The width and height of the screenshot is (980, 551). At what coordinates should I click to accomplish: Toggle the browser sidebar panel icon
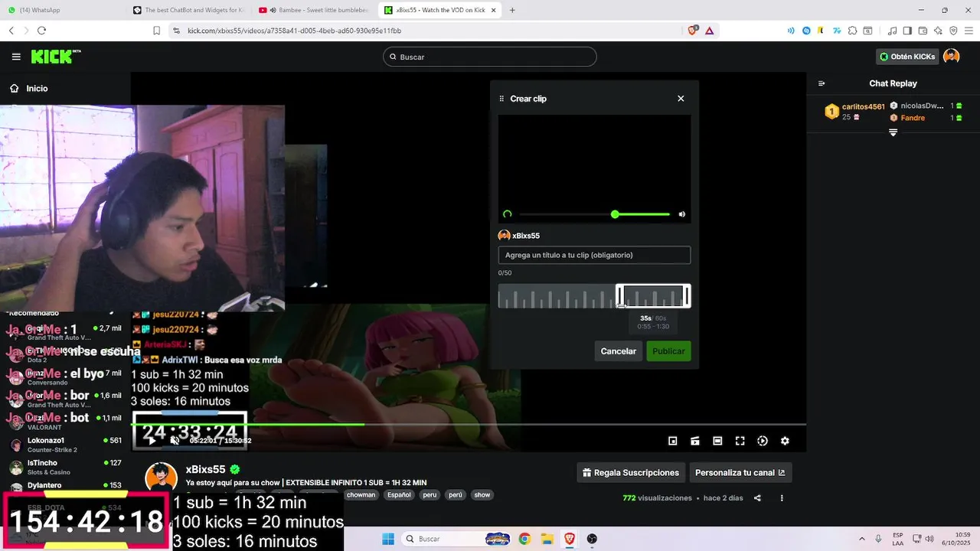point(907,31)
